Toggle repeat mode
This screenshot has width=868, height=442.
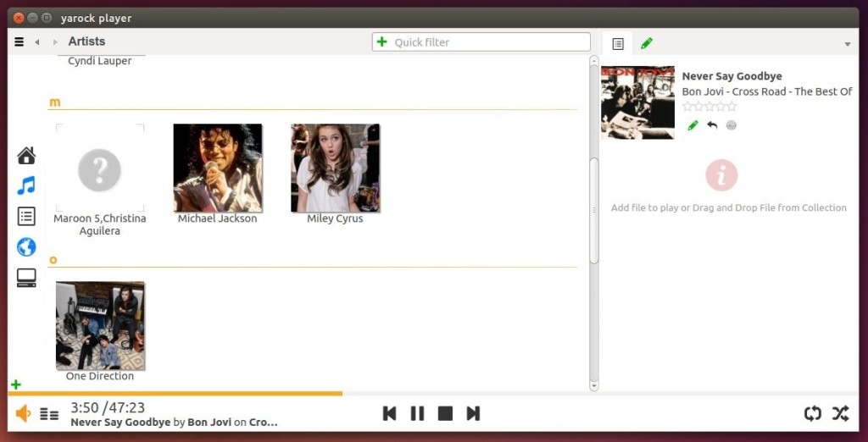pyautogui.click(x=812, y=413)
